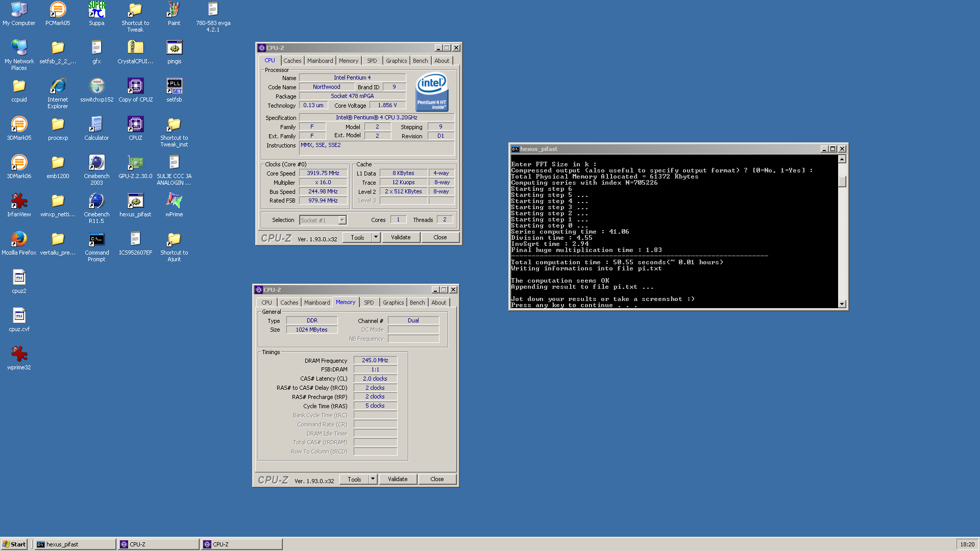Image resolution: width=980 pixels, height=551 pixels.
Task: Select the Copy of CPUZ icon
Action: click(x=135, y=86)
